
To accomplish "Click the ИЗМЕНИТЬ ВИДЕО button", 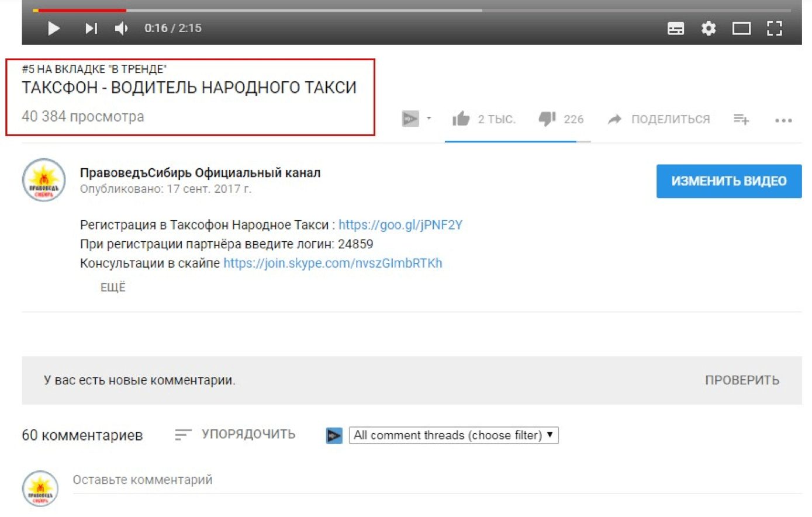I will (729, 181).
